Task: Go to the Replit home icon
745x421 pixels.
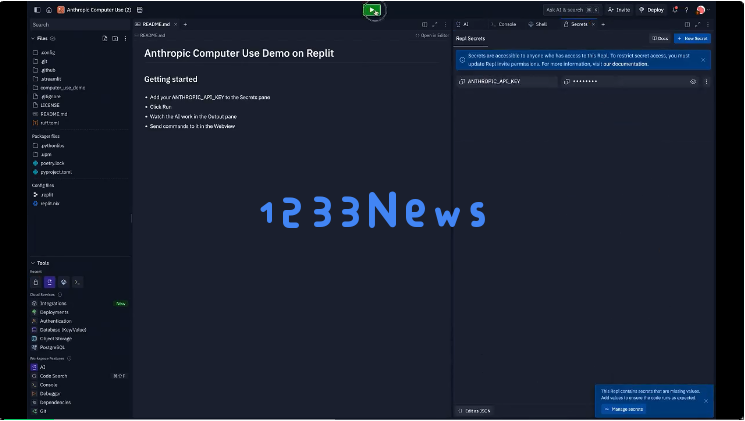Action: point(49,10)
